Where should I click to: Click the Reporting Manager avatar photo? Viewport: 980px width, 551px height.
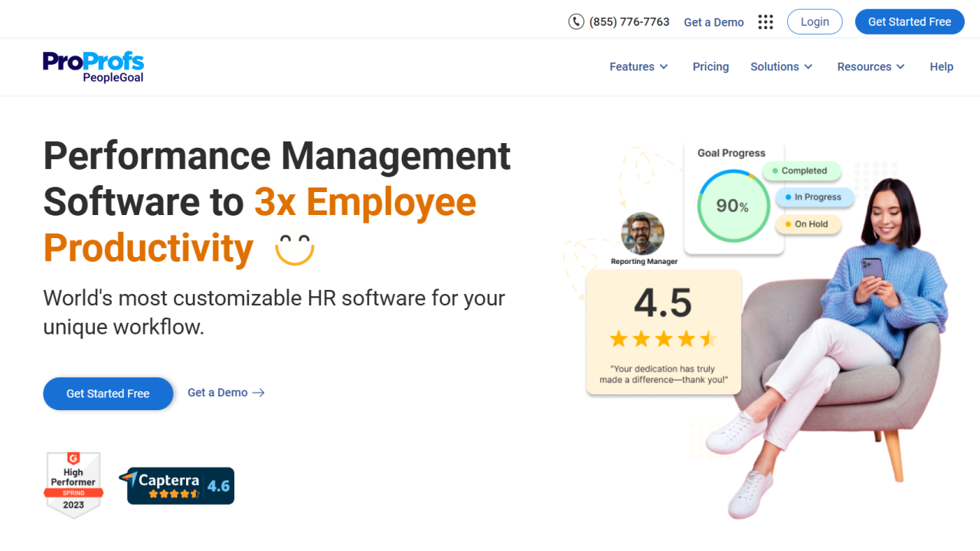pos(642,233)
